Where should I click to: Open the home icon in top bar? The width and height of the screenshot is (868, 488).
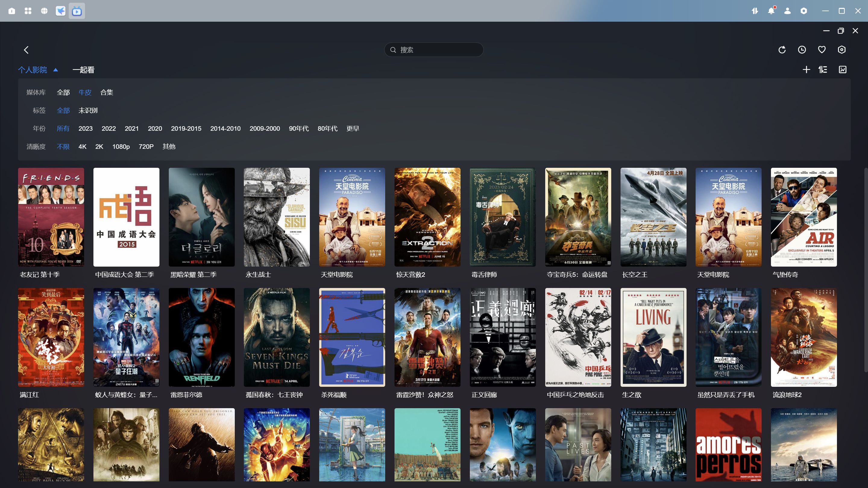coord(11,11)
